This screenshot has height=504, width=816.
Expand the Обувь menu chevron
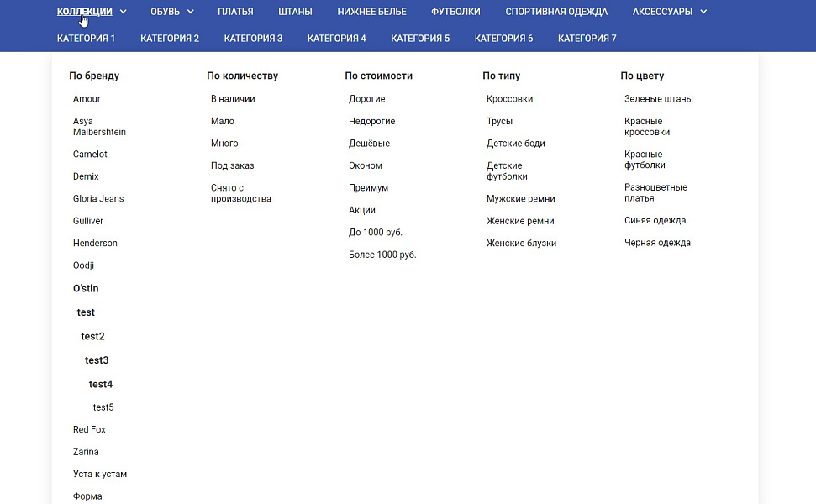click(x=191, y=12)
